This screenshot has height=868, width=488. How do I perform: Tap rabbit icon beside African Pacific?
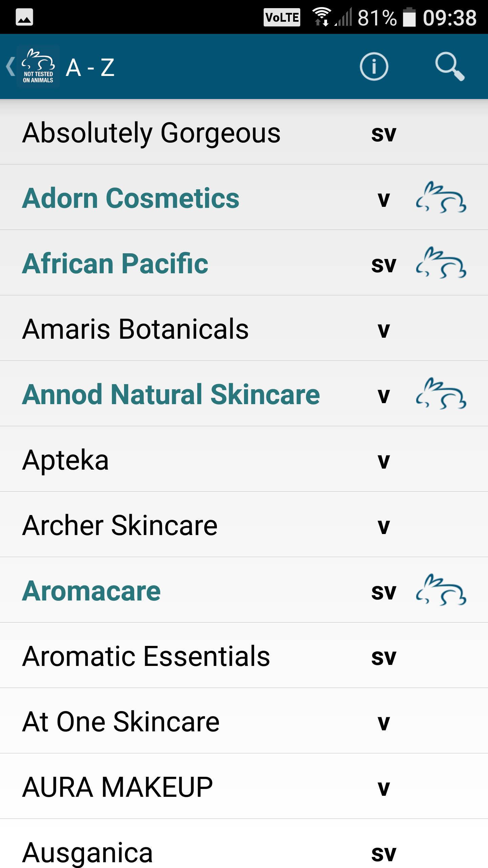(441, 263)
